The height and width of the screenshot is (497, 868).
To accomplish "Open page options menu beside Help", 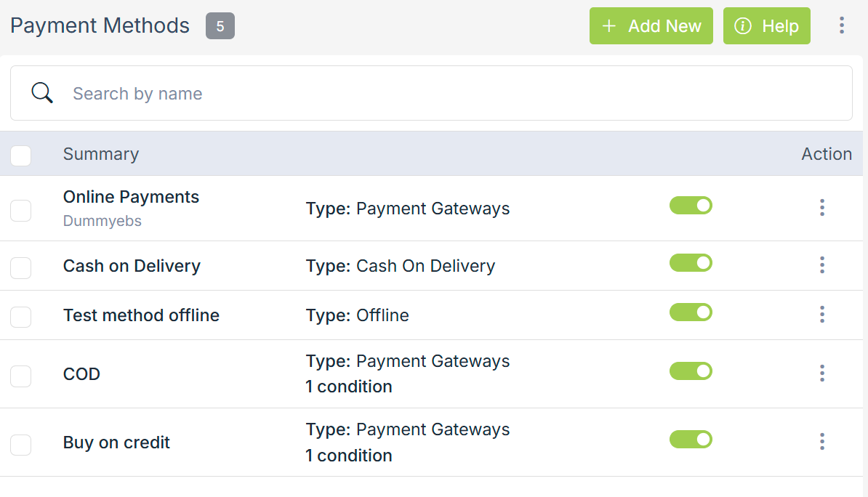I will tap(841, 26).
